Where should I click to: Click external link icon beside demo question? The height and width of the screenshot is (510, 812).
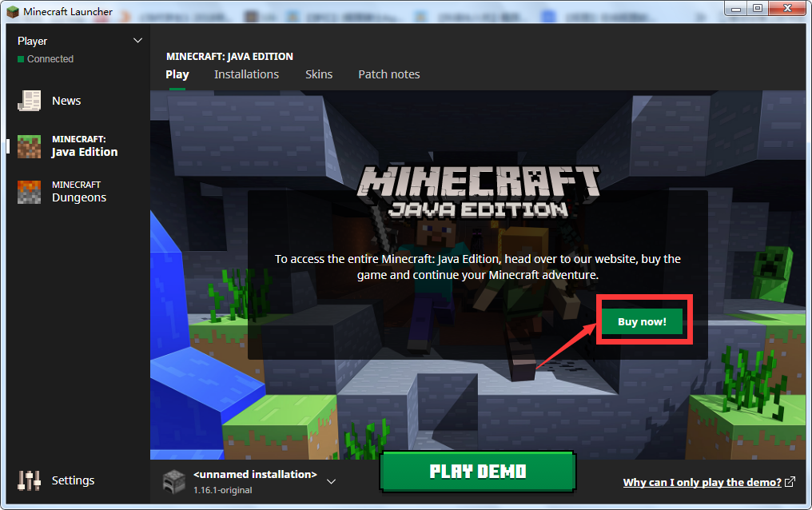click(790, 482)
